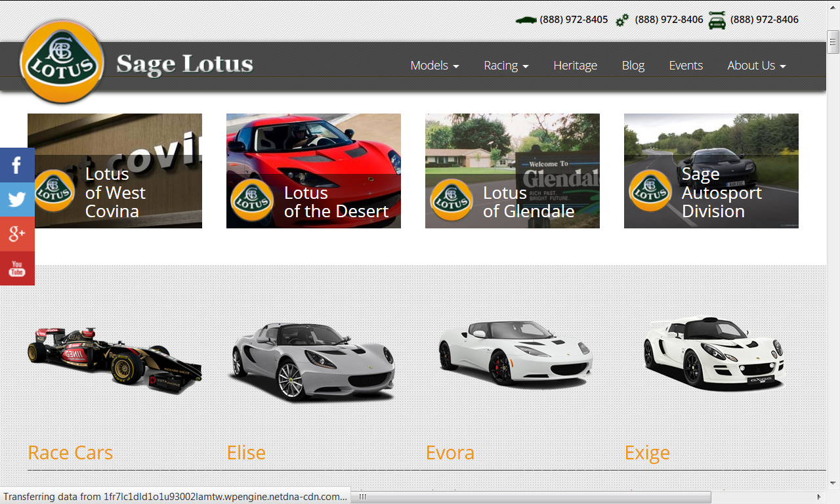The height and width of the screenshot is (504, 840).
Task: Select the Race Cars heading link
Action: [70, 453]
